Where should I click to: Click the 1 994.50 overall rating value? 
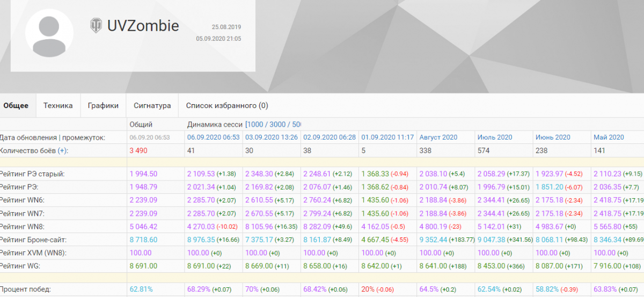pos(143,174)
